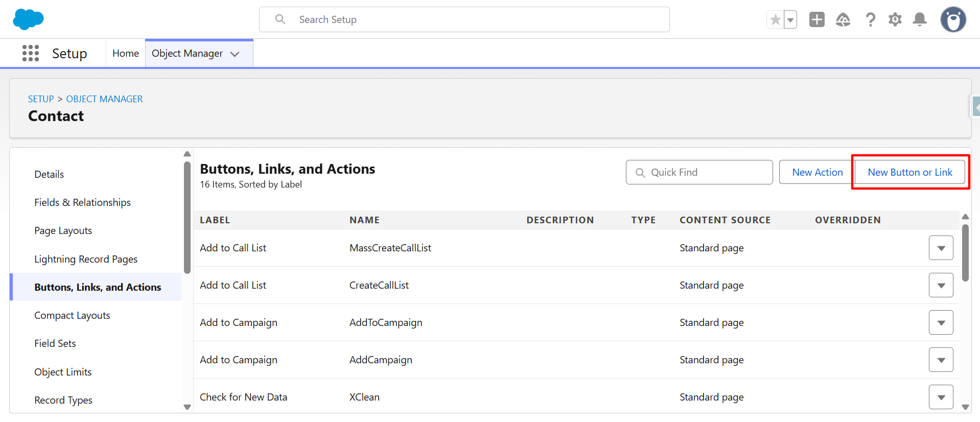Image resolution: width=980 pixels, height=422 pixels.
Task: Click the Favorites star icon
Action: tap(775, 20)
